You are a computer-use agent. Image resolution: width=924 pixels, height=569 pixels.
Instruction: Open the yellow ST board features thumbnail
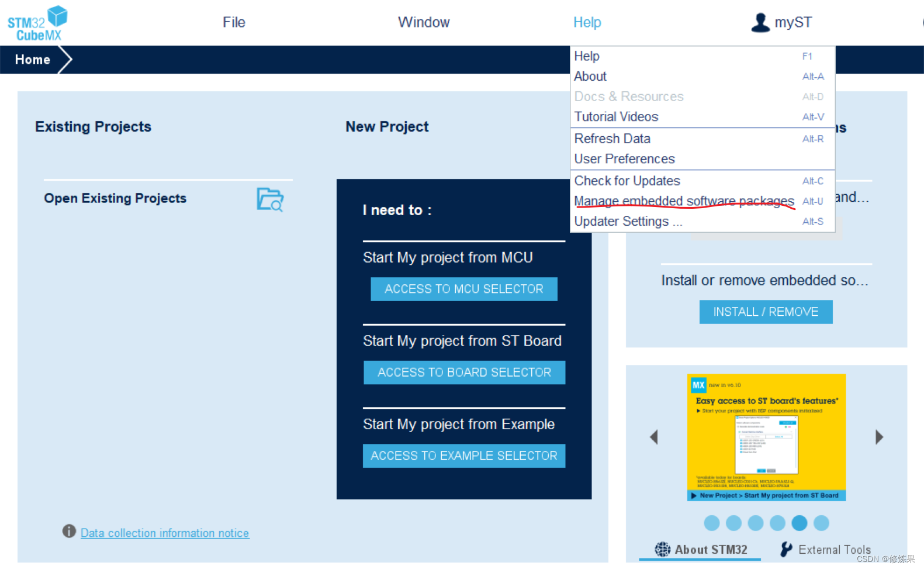click(x=767, y=437)
